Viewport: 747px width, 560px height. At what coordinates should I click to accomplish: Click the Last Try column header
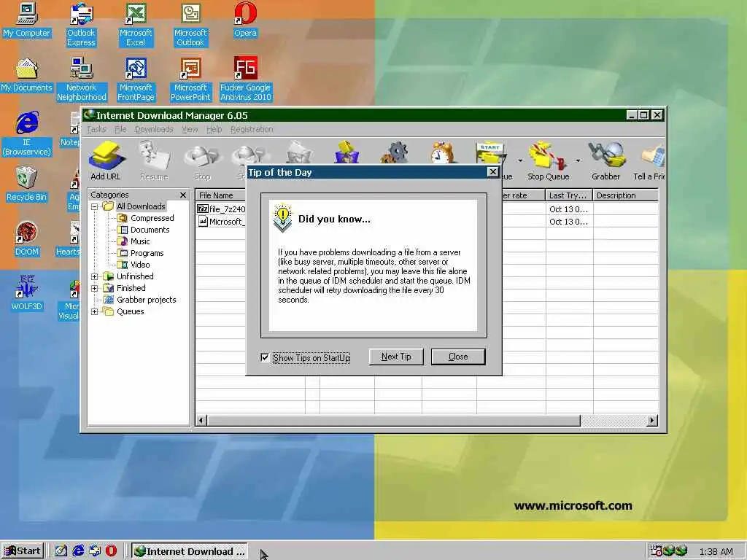pyautogui.click(x=569, y=195)
